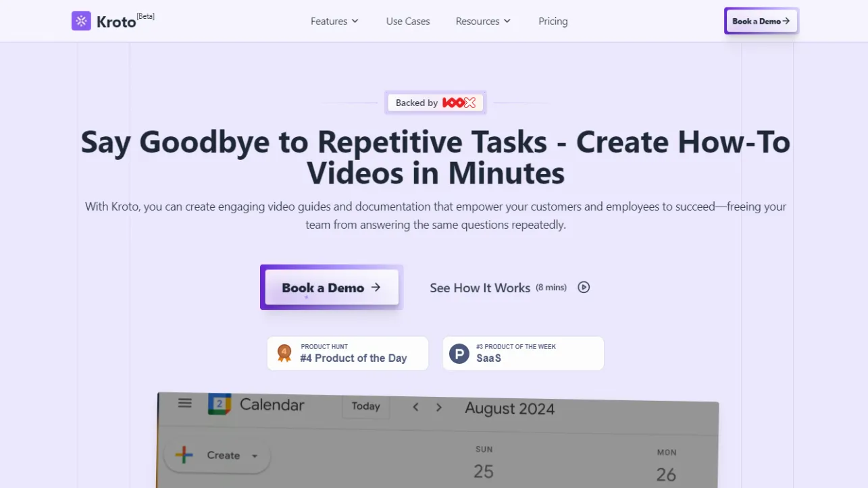This screenshot has height=488, width=868.
Task: Expand the Features chevron arrow
Action: (355, 22)
